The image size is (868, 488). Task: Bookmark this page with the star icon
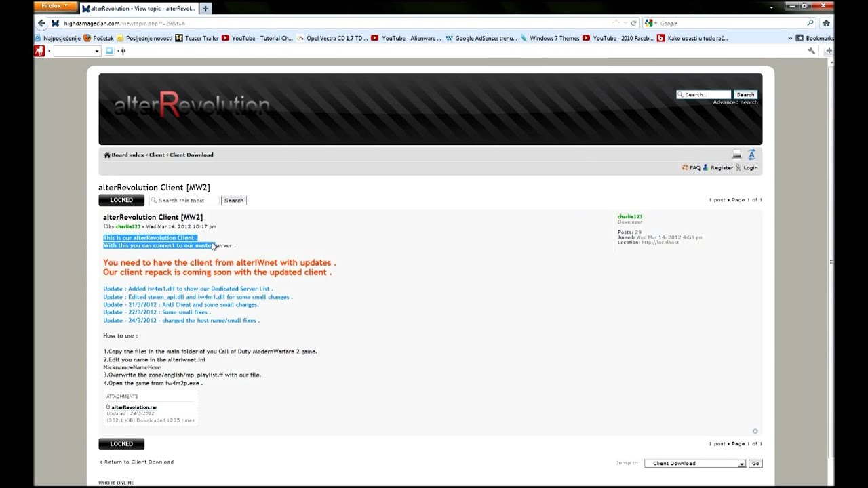(616, 23)
